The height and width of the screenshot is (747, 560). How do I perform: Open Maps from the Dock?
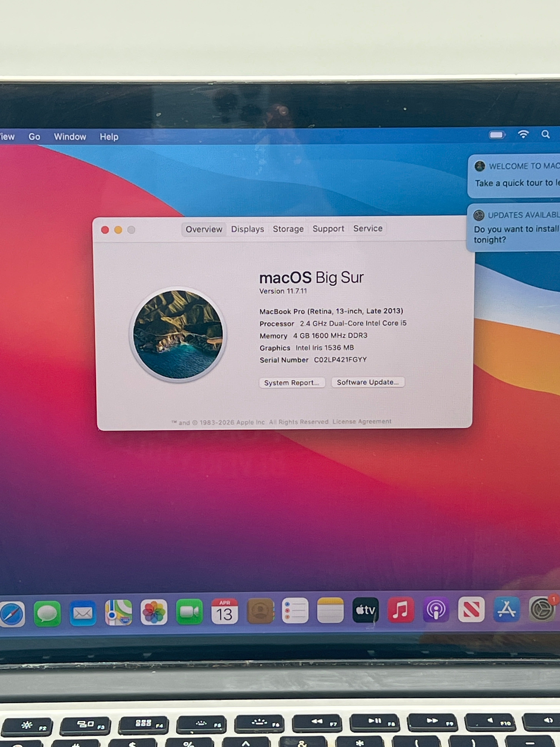click(119, 612)
